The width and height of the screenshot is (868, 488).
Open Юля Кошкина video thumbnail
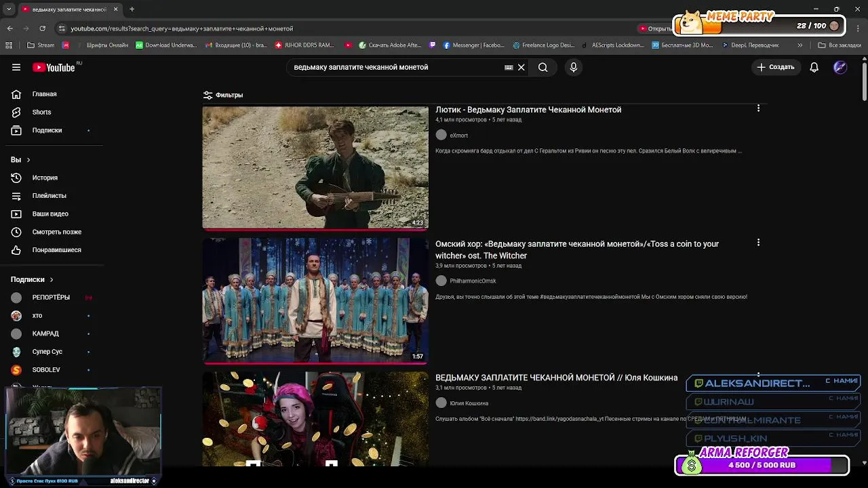point(315,419)
